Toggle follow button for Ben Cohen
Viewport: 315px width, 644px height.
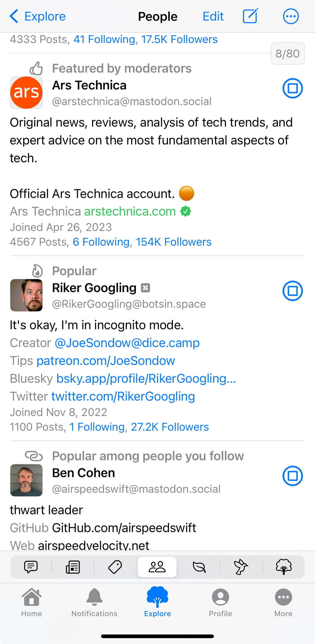[x=293, y=476]
